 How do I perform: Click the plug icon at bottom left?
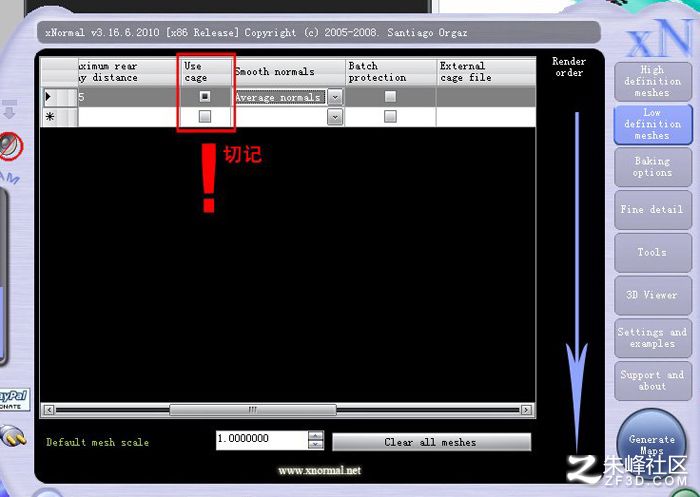click(x=13, y=435)
